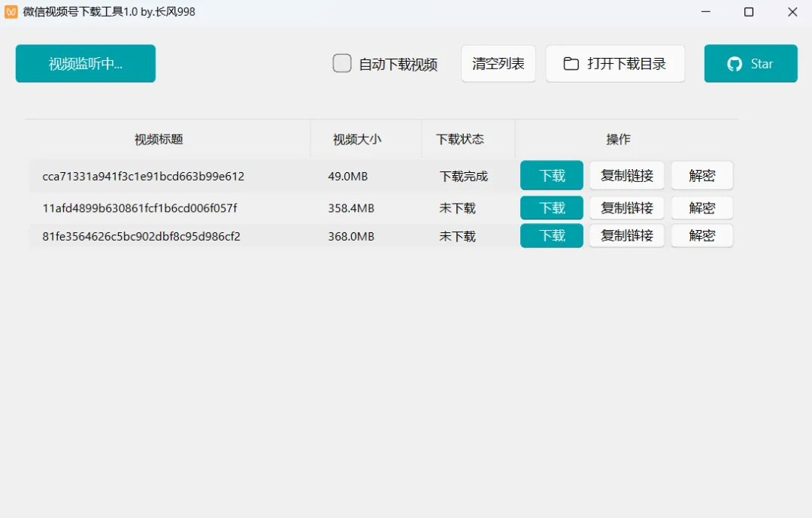The height and width of the screenshot is (518, 812).
Task: Copy link for the last video row
Action: (x=626, y=235)
